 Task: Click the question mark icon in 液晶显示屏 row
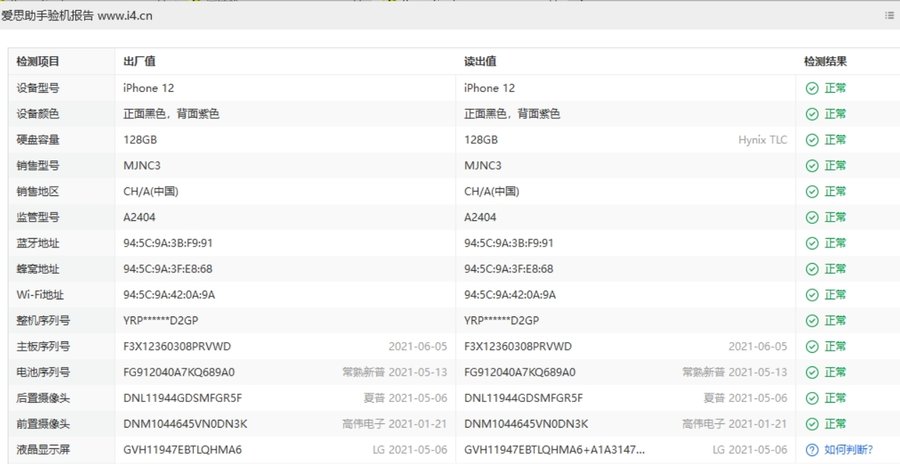[x=812, y=450]
